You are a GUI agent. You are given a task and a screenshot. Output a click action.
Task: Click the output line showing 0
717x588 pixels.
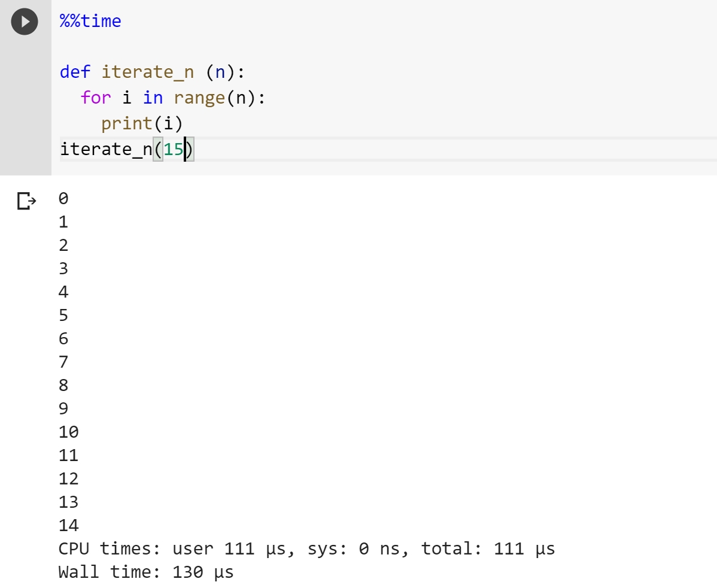point(63,199)
